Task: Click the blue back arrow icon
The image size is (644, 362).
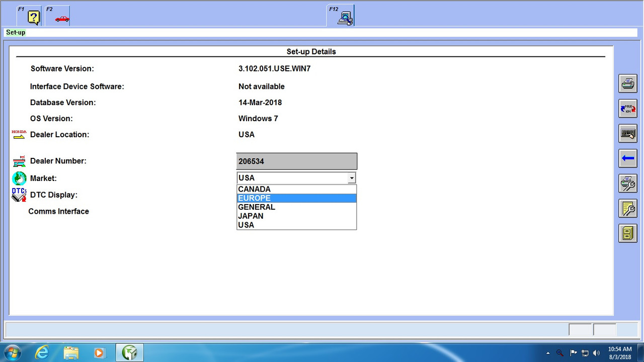Action: pyautogui.click(x=628, y=158)
